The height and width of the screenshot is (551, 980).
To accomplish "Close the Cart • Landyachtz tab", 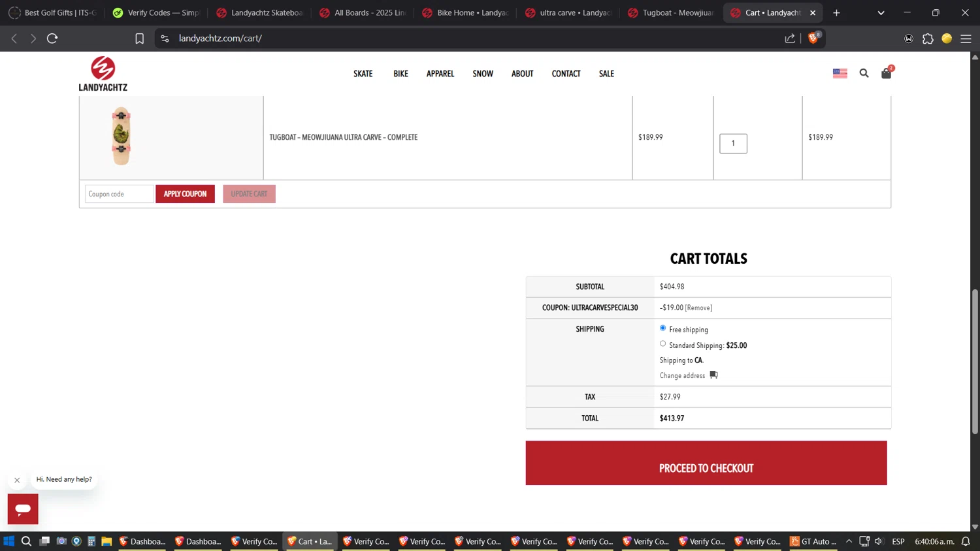I will (x=813, y=12).
